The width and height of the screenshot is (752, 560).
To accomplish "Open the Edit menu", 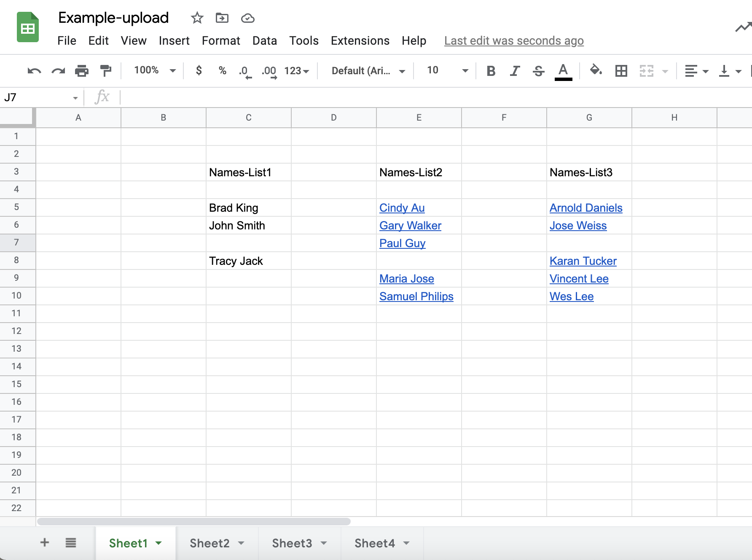I will click(99, 40).
